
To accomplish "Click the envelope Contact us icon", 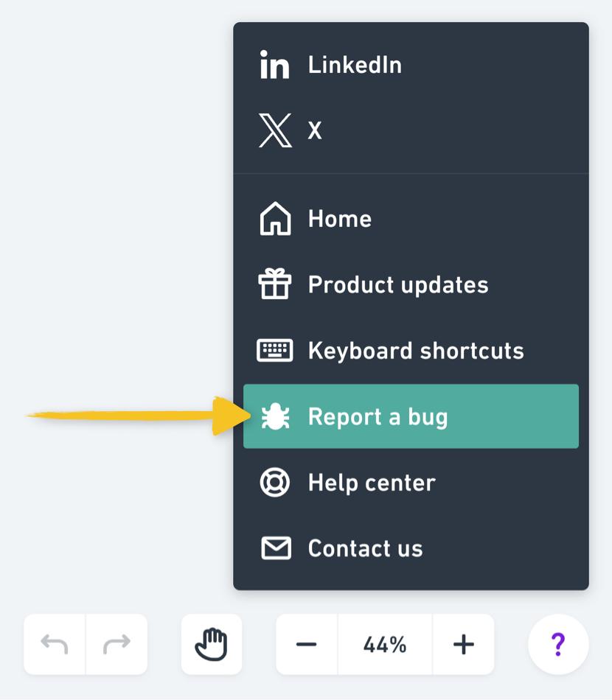I will (276, 548).
